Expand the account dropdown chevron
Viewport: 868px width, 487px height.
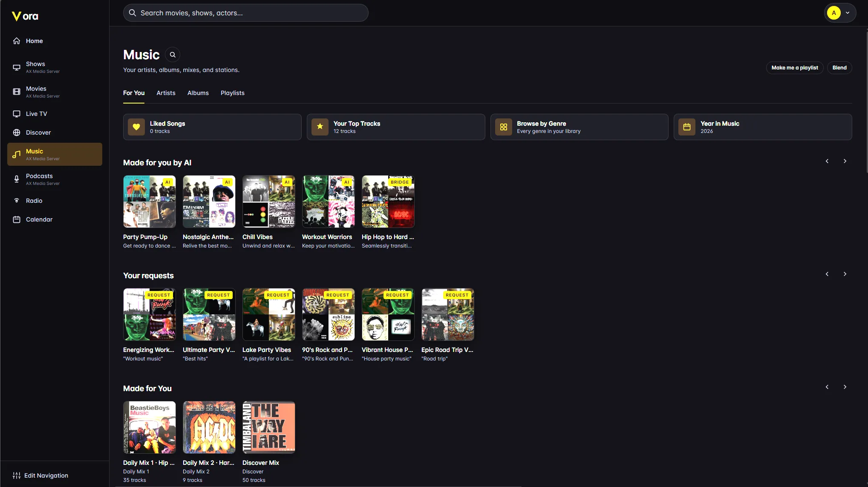(x=848, y=13)
